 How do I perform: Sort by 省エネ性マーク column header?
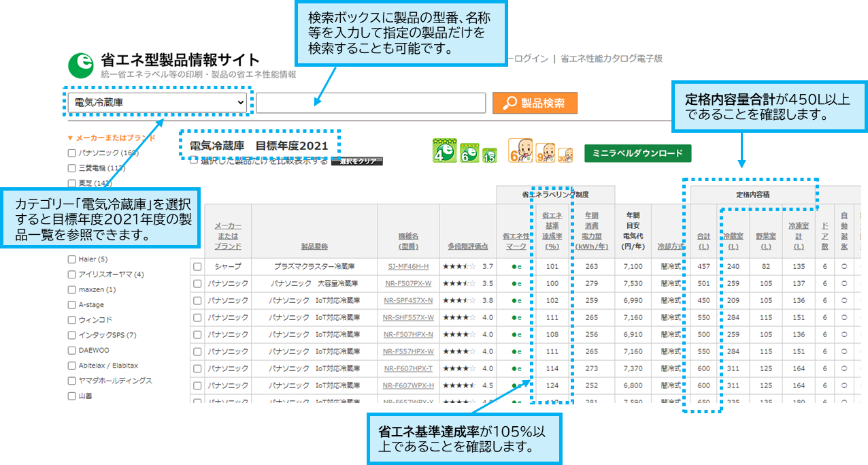(516, 241)
